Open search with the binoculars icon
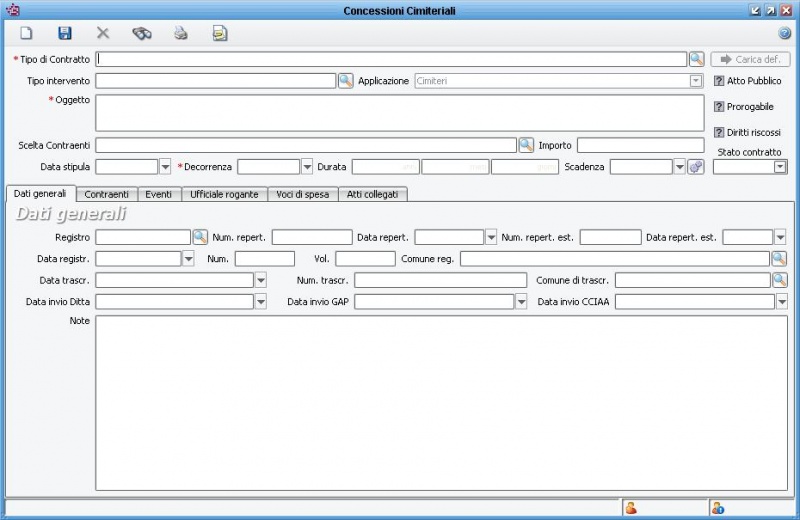 click(142, 33)
